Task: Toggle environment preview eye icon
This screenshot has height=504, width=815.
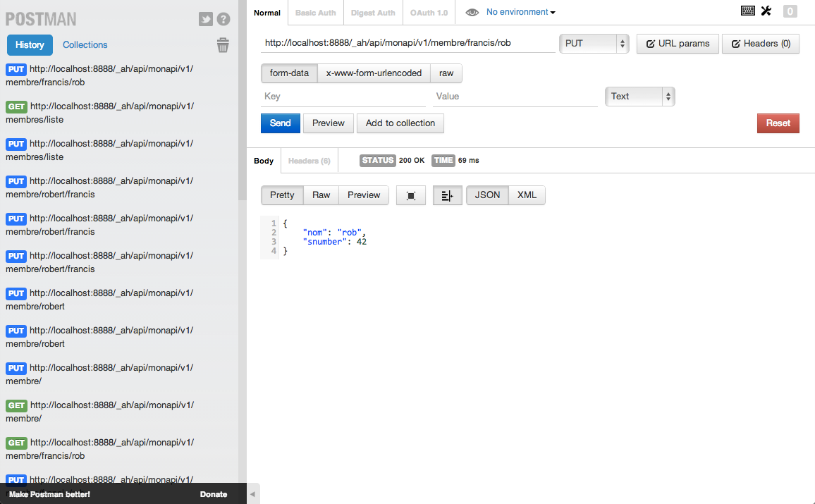Action: point(472,12)
